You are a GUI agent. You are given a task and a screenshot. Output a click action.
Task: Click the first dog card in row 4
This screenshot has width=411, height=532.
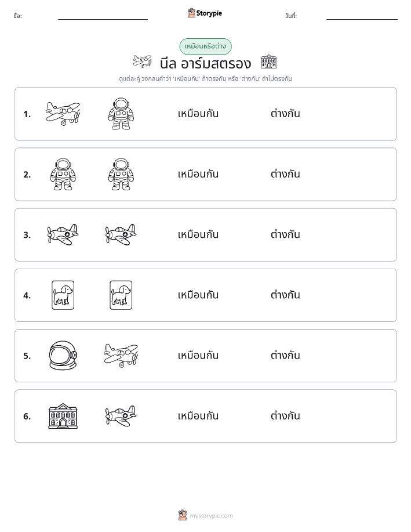[x=63, y=295]
